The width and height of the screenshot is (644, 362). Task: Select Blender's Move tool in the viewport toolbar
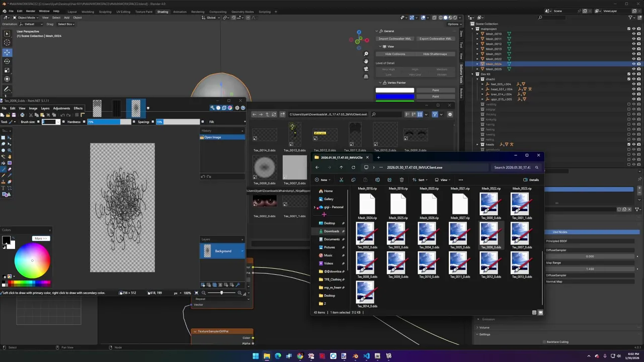point(7,52)
